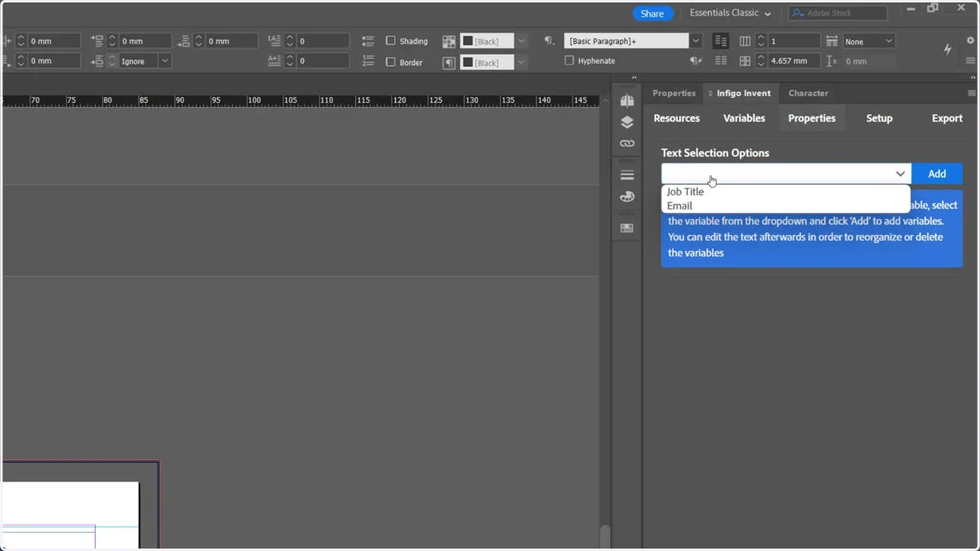Click the Share button
This screenshot has width=980, height=551.
coord(653,13)
